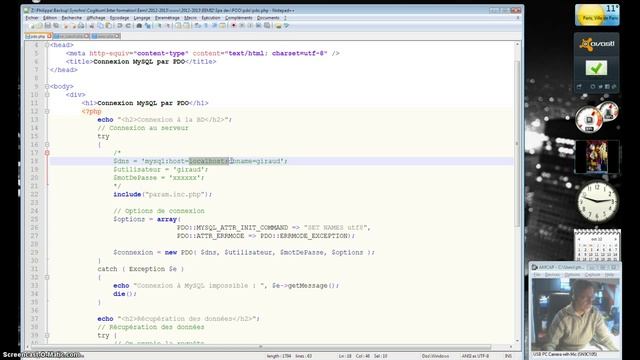This screenshot has width=640, height=360.
Task: Click editor scrollbar down arrow
Action: [517, 341]
